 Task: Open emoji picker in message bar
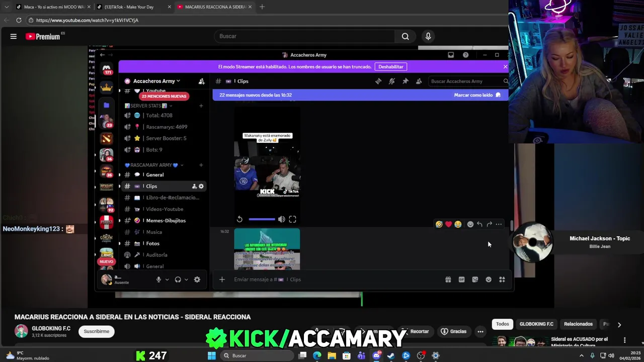(x=489, y=280)
